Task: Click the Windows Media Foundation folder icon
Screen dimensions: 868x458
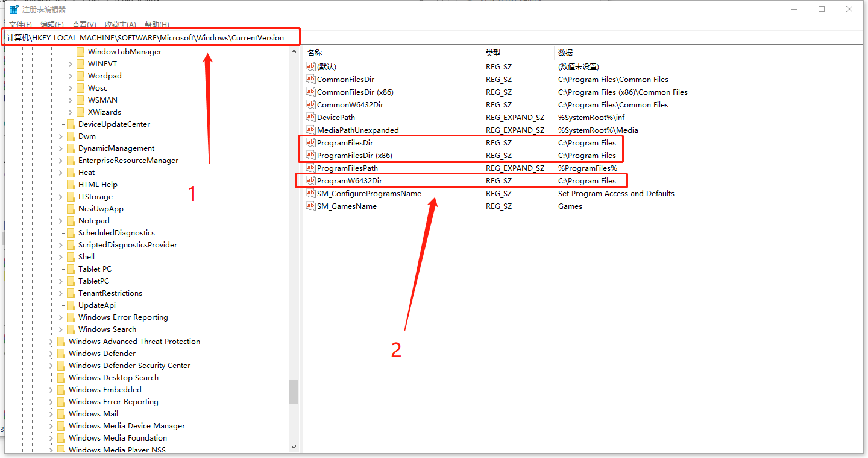Action: click(x=61, y=438)
